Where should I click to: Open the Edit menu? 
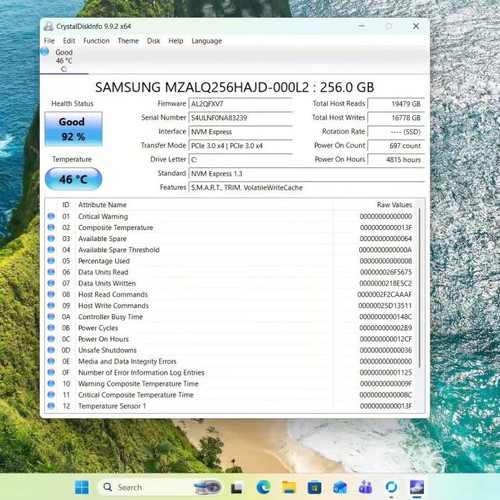pyautogui.click(x=69, y=41)
